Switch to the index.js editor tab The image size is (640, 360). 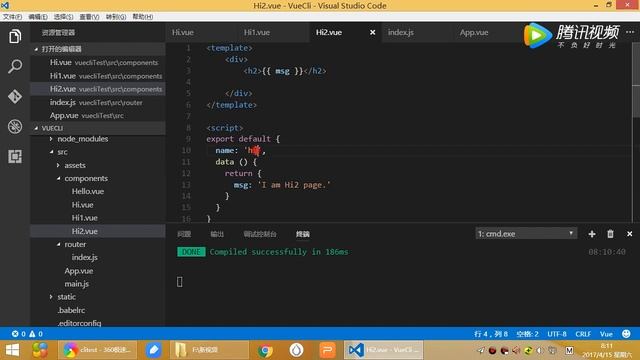400,32
